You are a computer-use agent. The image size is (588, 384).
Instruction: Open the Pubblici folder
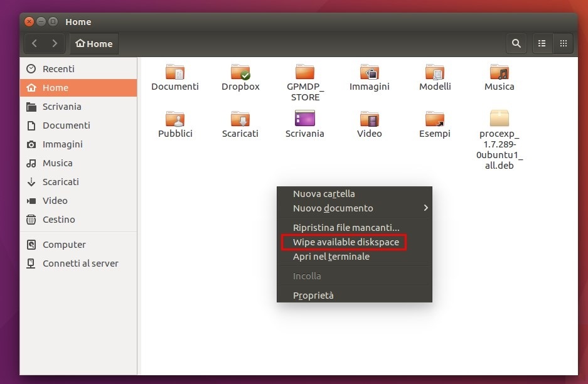(x=174, y=119)
